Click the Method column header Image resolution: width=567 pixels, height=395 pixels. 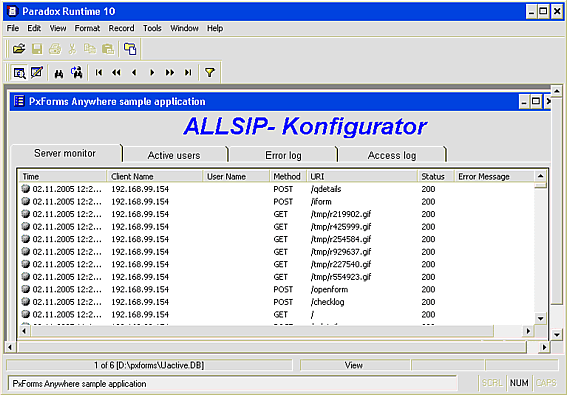[x=288, y=177]
